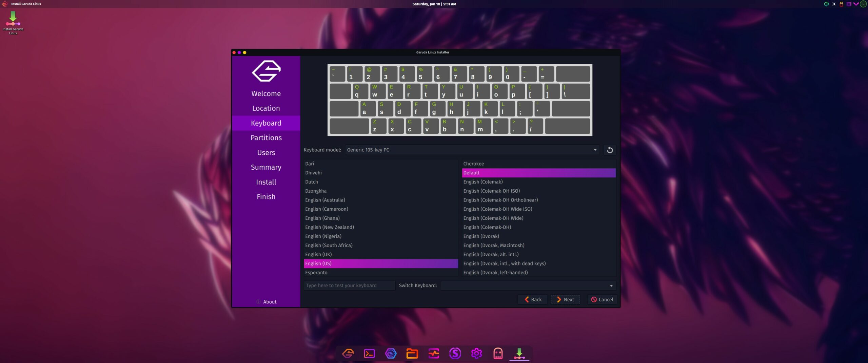
Task: Select the Cherokee variant
Action: point(539,164)
